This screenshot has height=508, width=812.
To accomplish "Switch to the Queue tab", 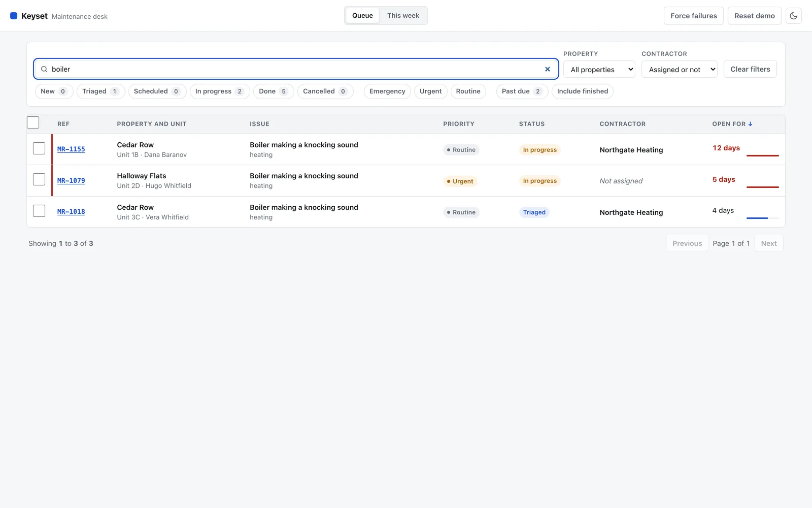I will 362,16.
